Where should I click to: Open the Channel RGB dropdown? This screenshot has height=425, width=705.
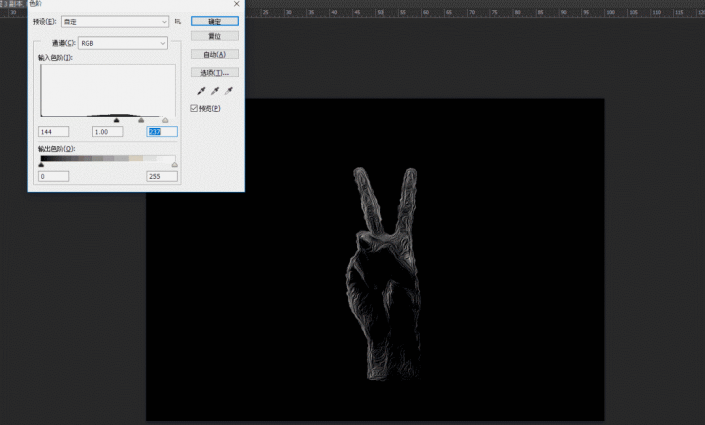point(121,43)
